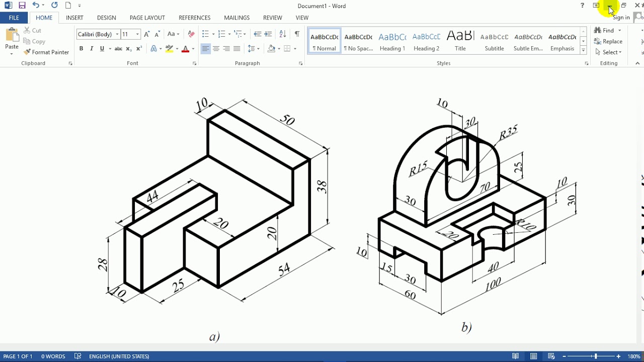Click the Bullets list icon
The width and height of the screenshot is (644, 362).
[x=205, y=34]
